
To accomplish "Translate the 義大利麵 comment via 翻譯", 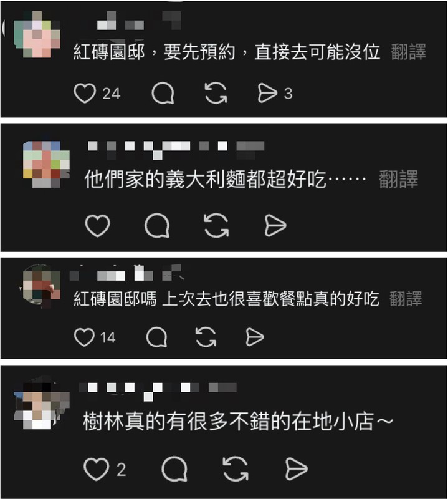I will 398,179.
